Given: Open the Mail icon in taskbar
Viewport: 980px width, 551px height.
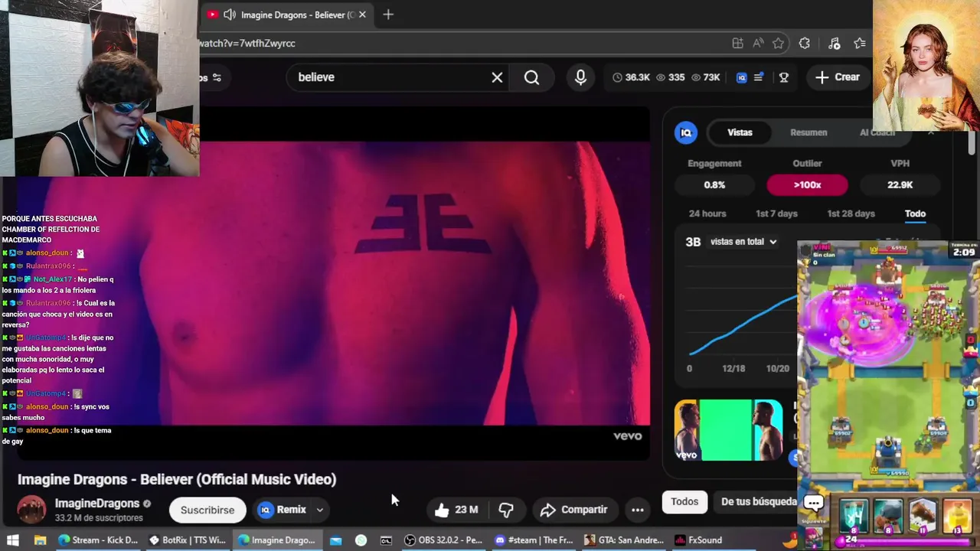Looking at the screenshot, I should click(335, 540).
